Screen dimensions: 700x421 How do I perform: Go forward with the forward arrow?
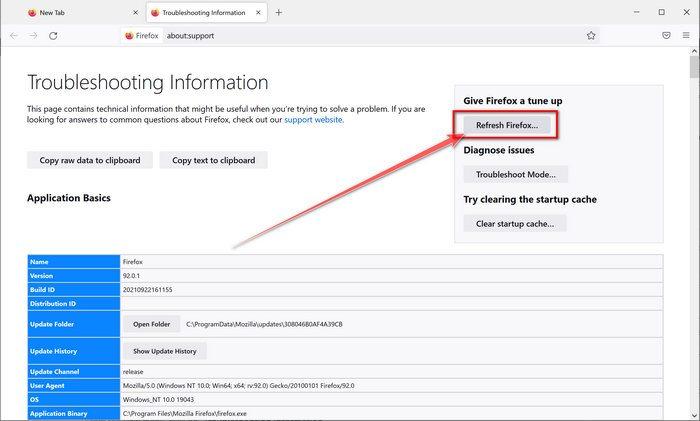pyautogui.click(x=33, y=36)
